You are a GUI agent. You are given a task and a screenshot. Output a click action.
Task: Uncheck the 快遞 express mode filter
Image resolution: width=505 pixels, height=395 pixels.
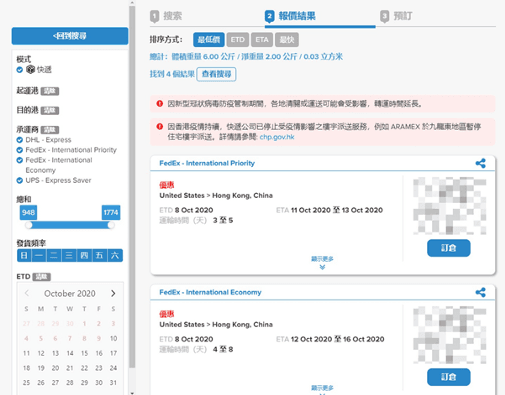[x=20, y=70]
